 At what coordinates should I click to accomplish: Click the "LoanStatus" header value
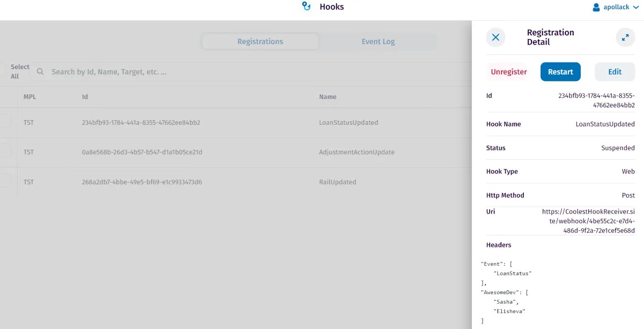(512, 273)
